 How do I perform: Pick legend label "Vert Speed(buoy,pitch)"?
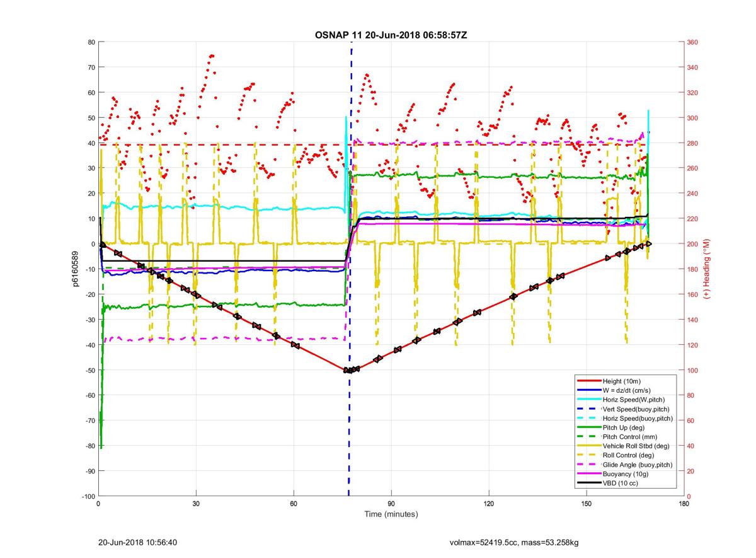pos(636,409)
